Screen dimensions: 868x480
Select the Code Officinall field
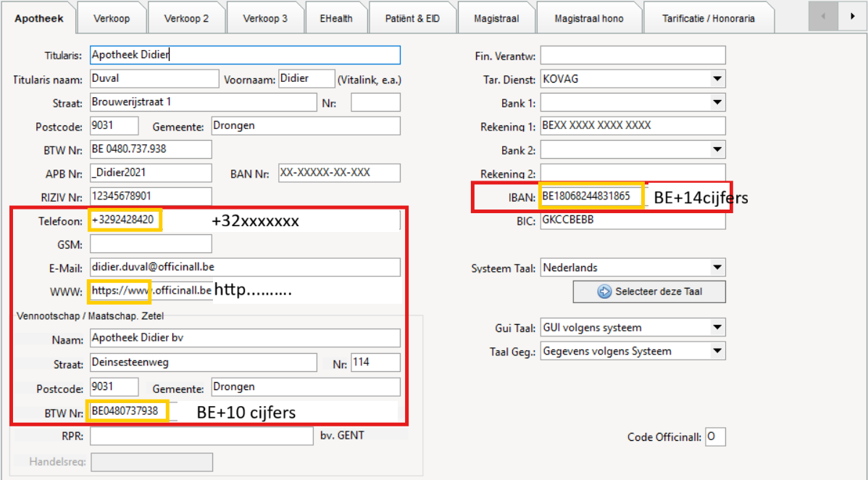tap(715, 437)
